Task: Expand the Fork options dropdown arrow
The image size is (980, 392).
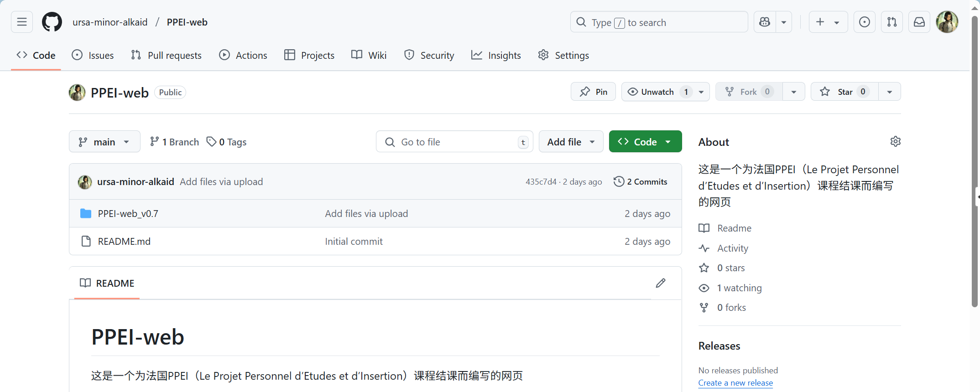Action: tap(794, 92)
